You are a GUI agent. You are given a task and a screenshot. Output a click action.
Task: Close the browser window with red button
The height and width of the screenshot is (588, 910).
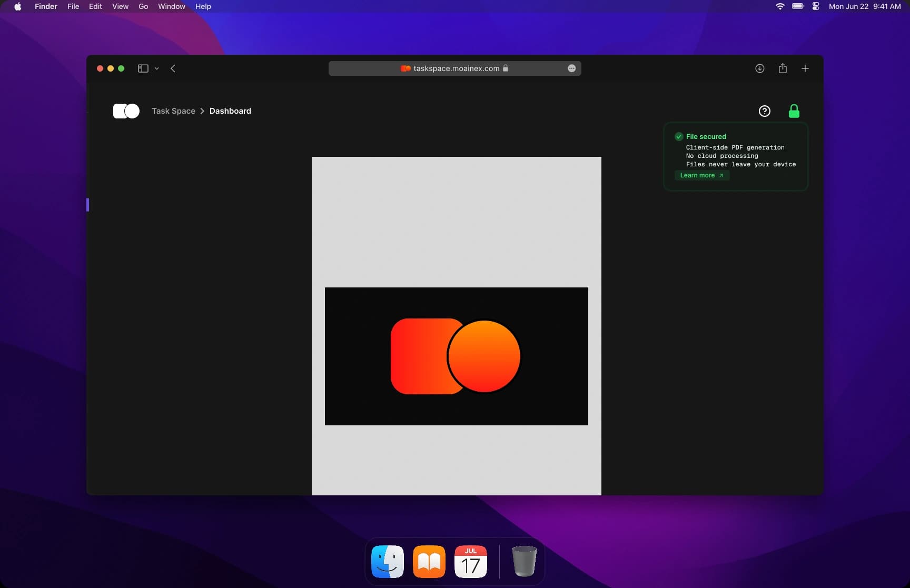[100, 68]
